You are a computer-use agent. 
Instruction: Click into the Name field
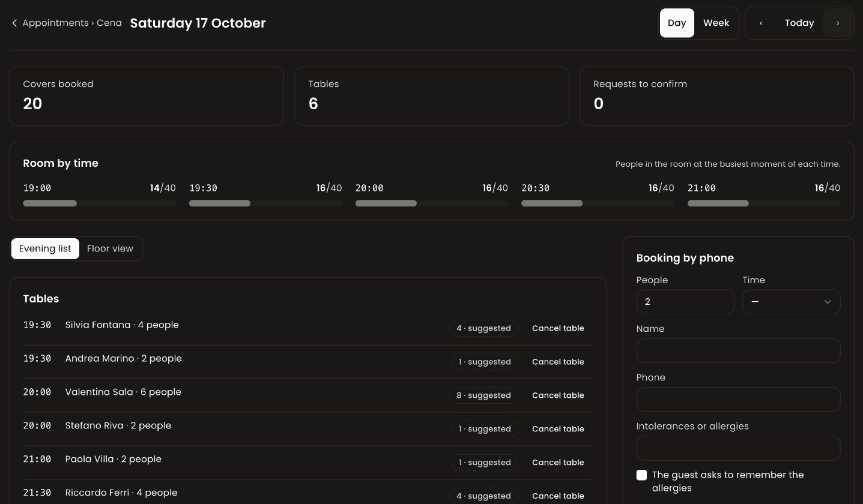[x=738, y=350]
